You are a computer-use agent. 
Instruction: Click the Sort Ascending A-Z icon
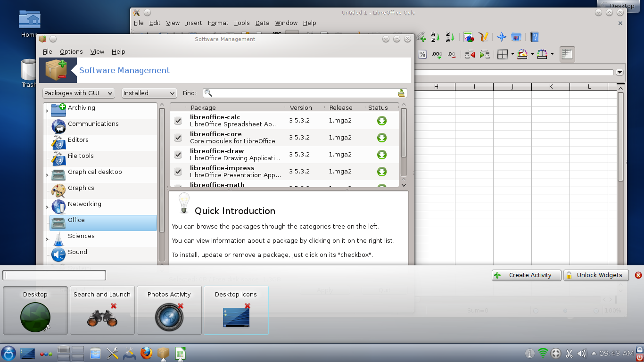(x=436, y=37)
